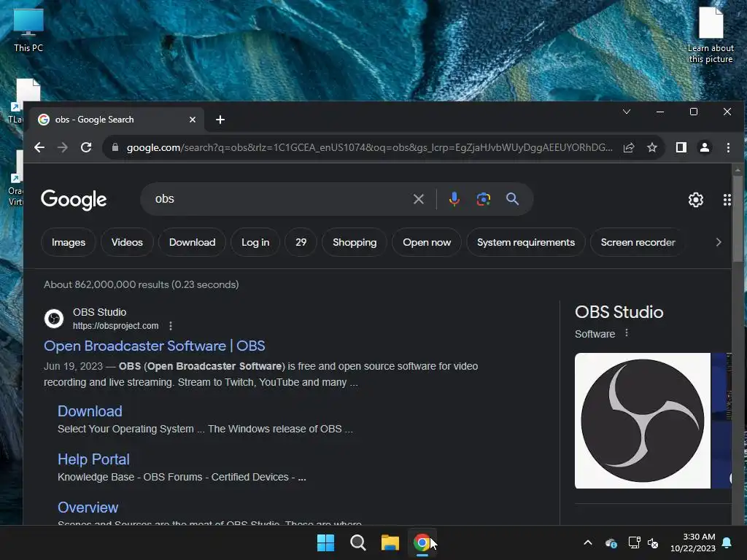Open the Open Broadcaster Software | OBS result
The image size is (747, 560).
[x=155, y=346]
